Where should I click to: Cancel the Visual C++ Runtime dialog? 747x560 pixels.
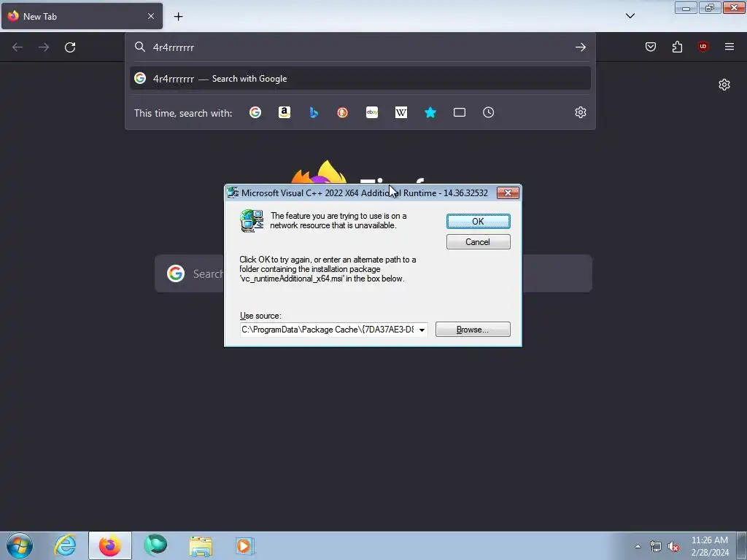[478, 242]
